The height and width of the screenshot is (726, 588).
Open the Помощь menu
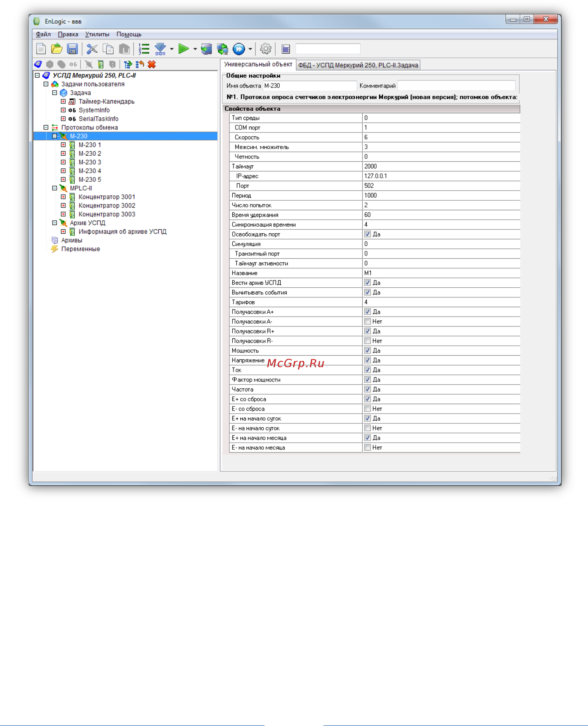(x=129, y=34)
